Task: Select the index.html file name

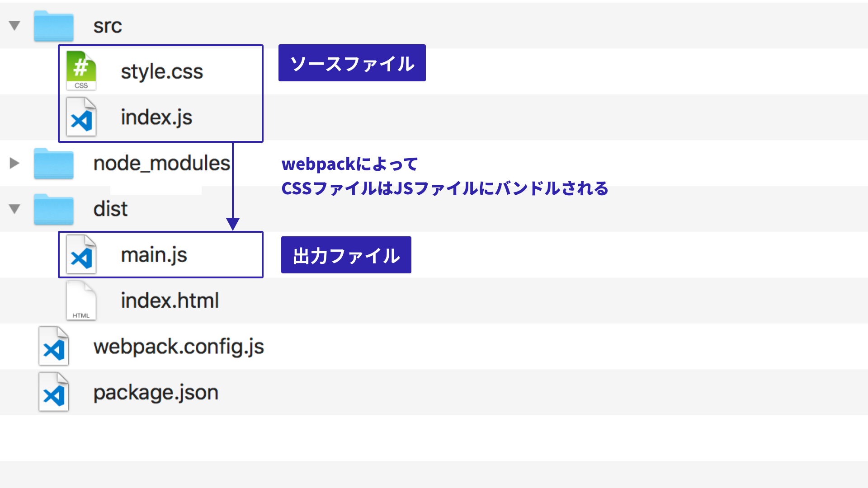Action: click(170, 301)
